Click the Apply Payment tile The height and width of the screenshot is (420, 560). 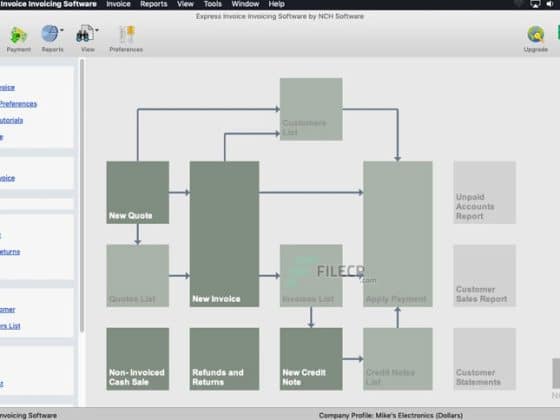point(398,234)
